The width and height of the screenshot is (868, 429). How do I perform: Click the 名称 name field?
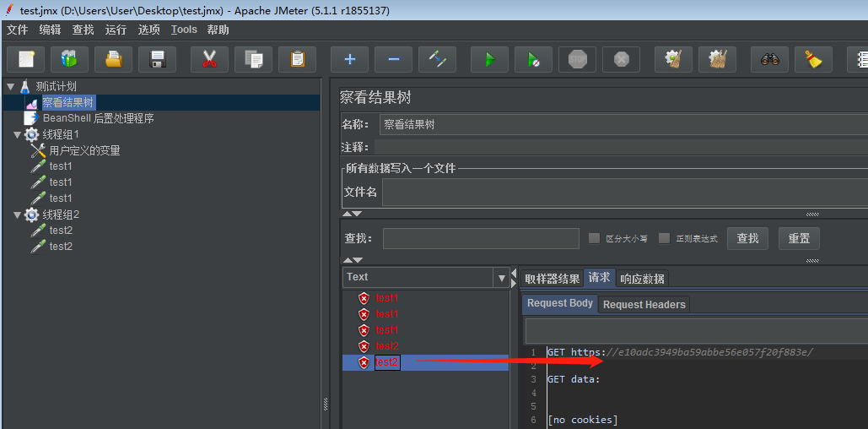point(623,125)
